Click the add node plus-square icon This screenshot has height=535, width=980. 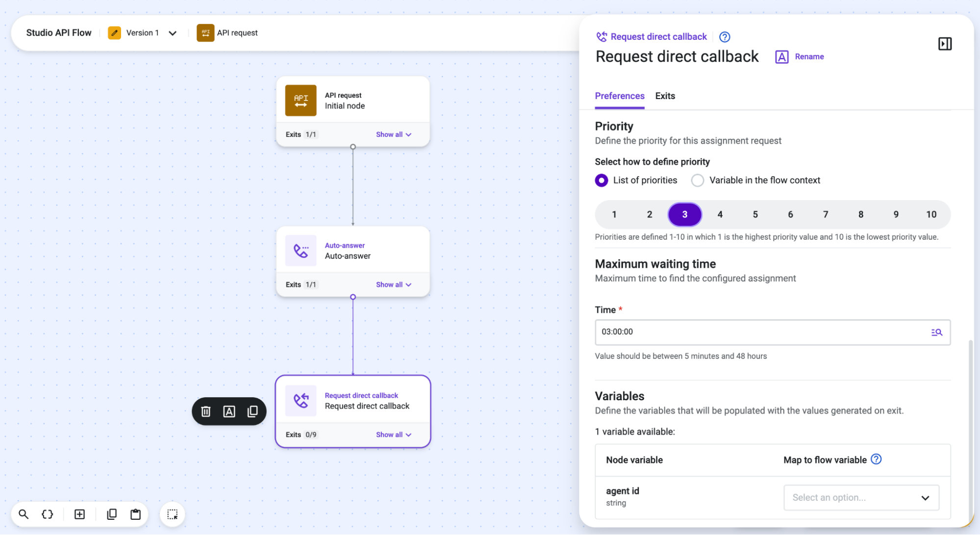(x=79, y=514)
